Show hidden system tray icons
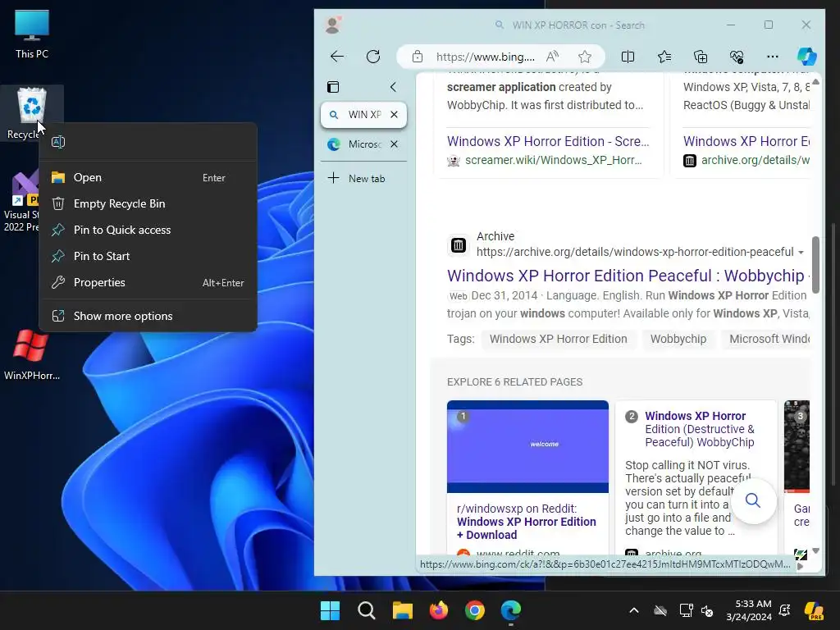The image size is (840, 630). click(x=634, y=610)
